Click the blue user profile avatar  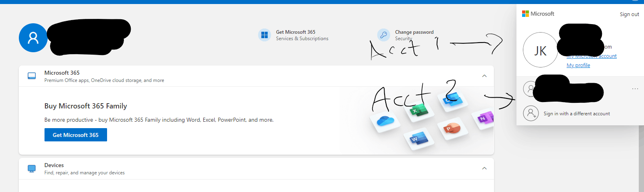click(33, 38)
